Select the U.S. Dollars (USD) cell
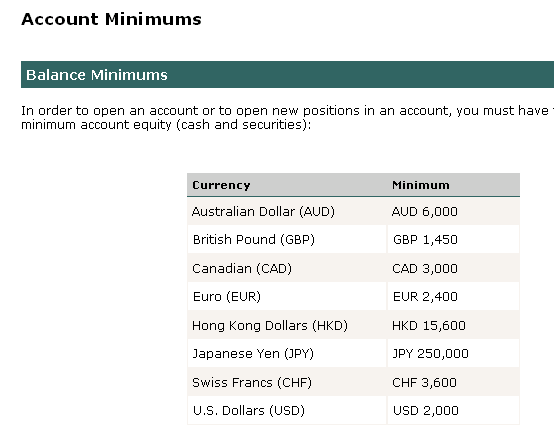This screenshot has height=425, width=554. [x=287, y=411]
